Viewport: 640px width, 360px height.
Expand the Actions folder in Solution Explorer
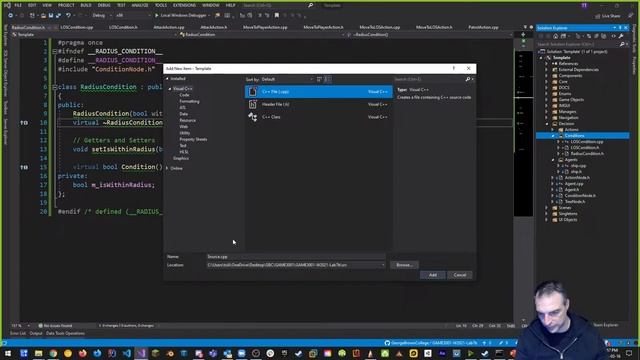click(x=553, y=129)
